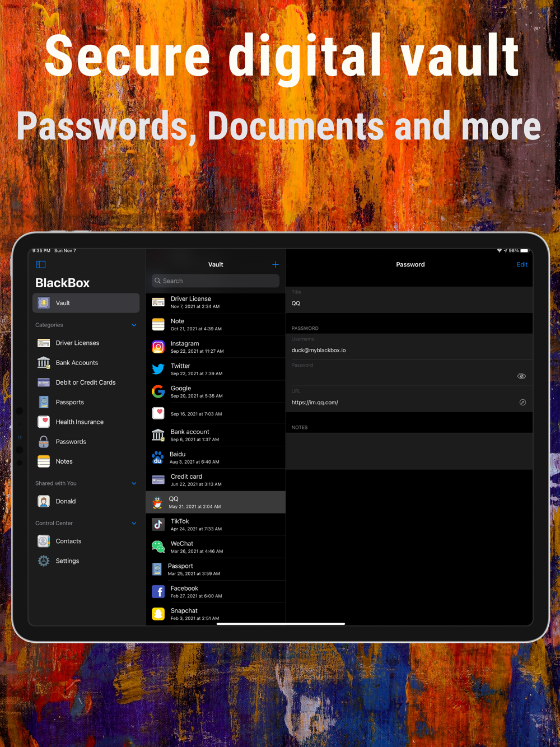Image resolution: width=560 pixels, height=747 pixels.
Task: Click the Contacts icon in Control Center
Action: click(44, 541)
